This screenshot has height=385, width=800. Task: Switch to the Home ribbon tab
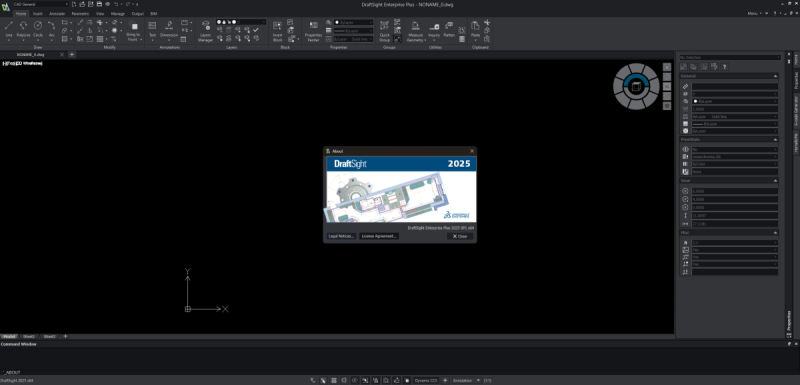tap(21, 14)
